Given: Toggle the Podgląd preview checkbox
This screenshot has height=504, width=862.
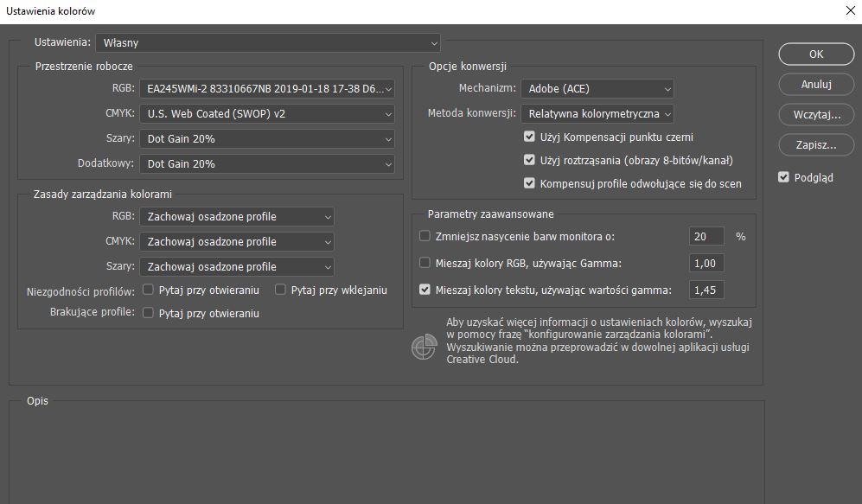Looking at the screenshot, I should 783,177.
